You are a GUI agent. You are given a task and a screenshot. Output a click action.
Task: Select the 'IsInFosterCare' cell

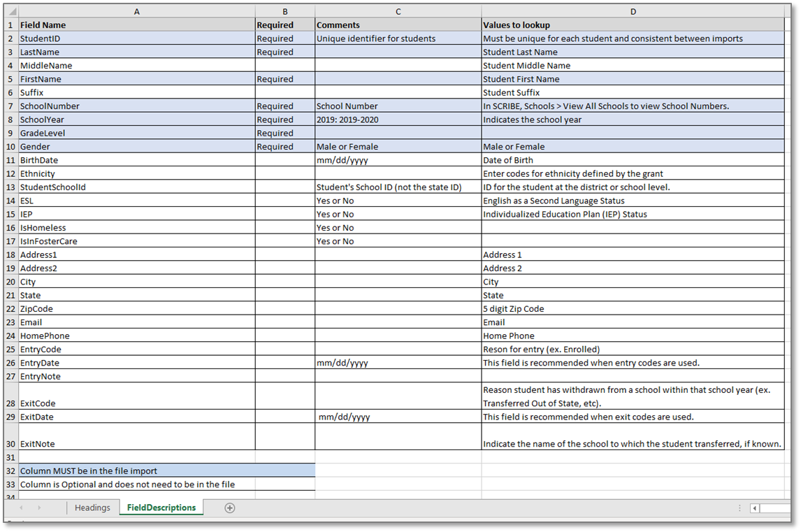(137, 241)
